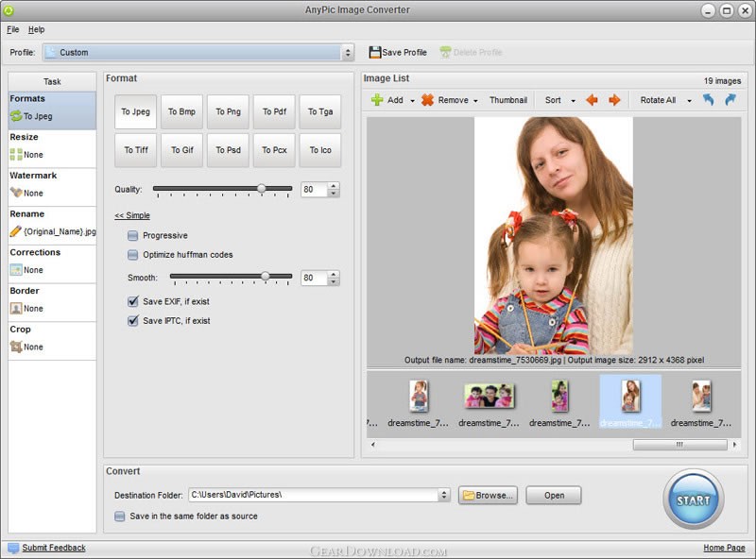Open the Destination Folder path dropdown
Screen dimensions: 756x559
point(443,495)
